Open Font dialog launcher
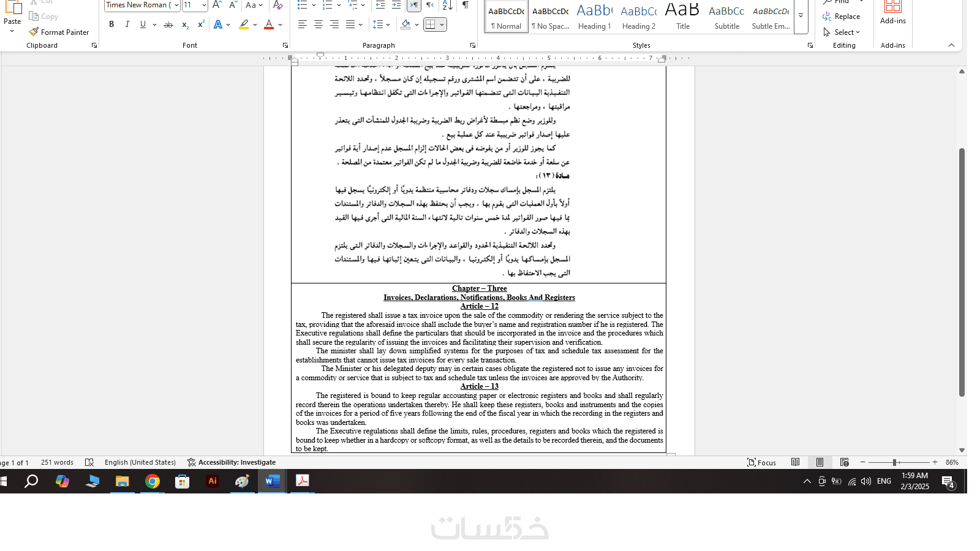This screenshot has width=980, height=551. 285,45
